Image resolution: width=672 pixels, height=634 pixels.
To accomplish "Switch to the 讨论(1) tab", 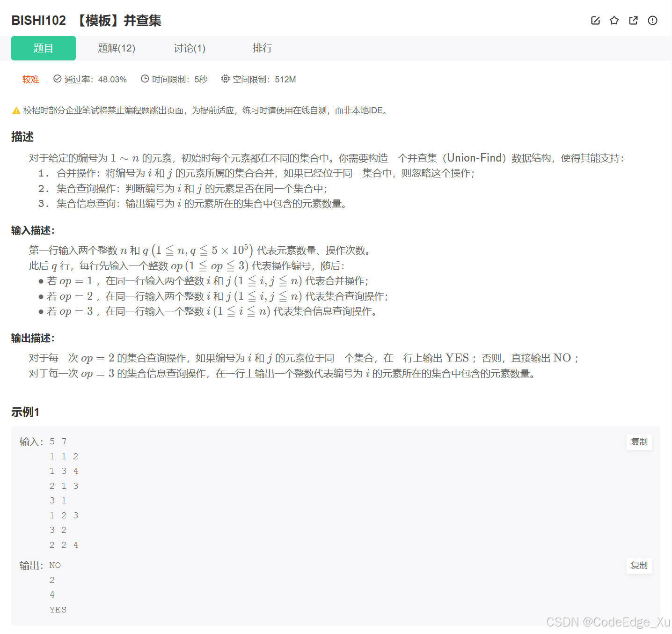I will tap(189, 48).
